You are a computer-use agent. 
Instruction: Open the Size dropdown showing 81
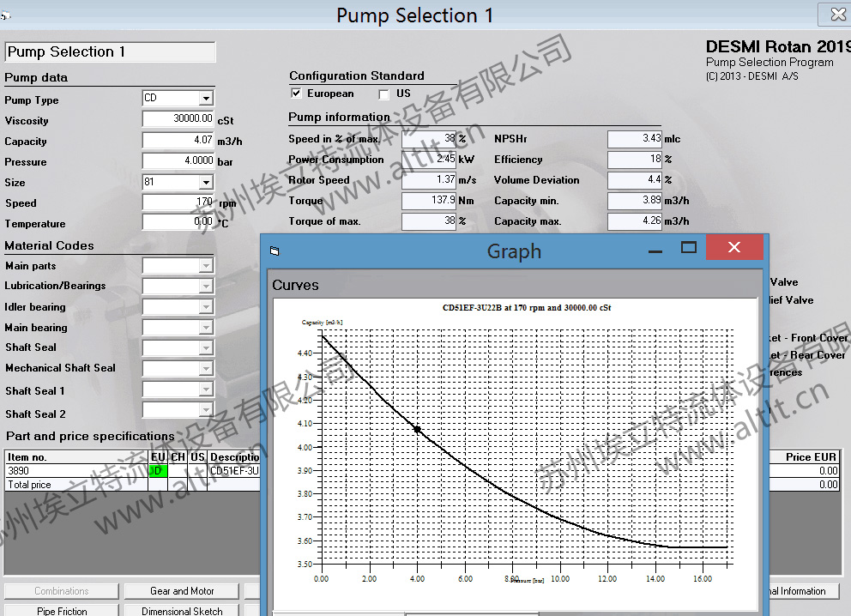[206, 183]
